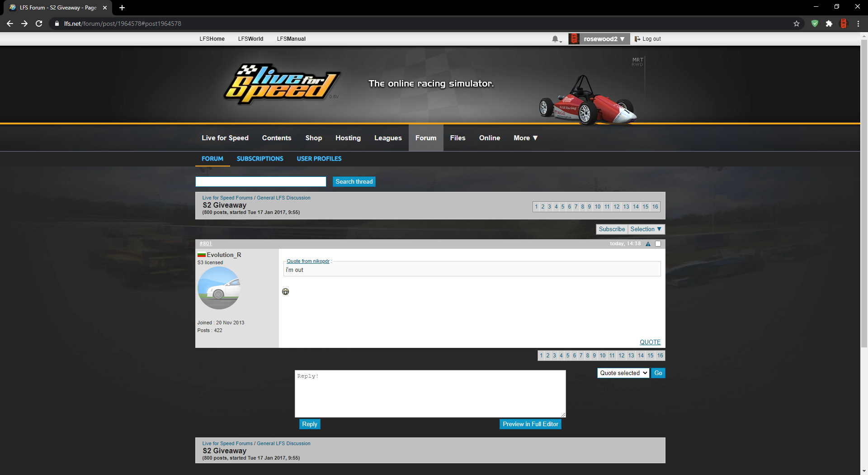The height and width of the screenshot is (475, 868).
Task: Reload the page with refresh icon
Action: 39,24
